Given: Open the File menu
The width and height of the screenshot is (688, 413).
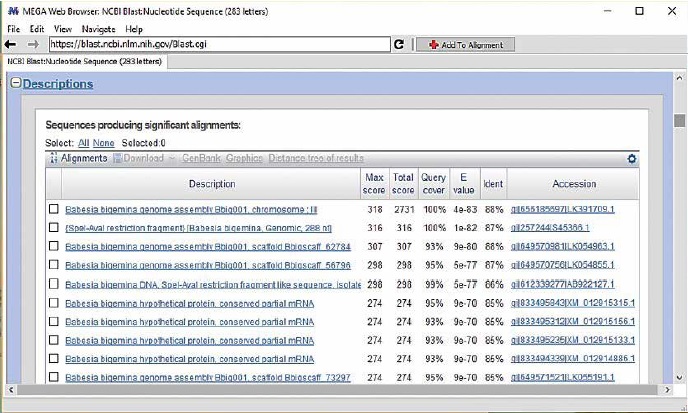Looking at the screenshot, I should [12, 29].
